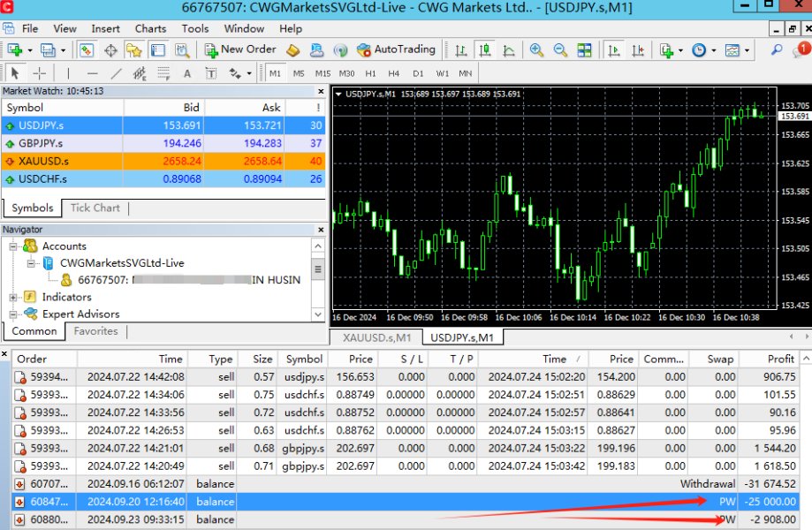Select the Crosshair cursor tool

tap(39, 73)
